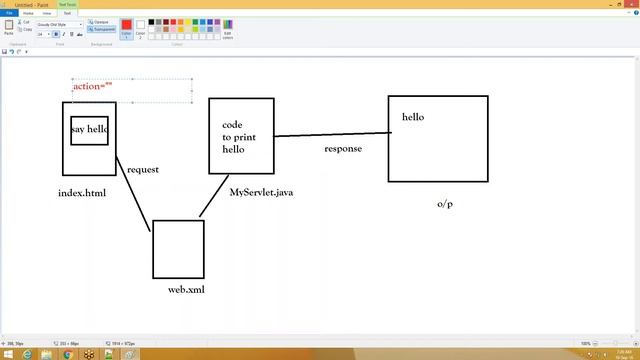This screenshot has width=640, height=360.
Task: Click the 100% zoom level text
Action: [585, 344]
